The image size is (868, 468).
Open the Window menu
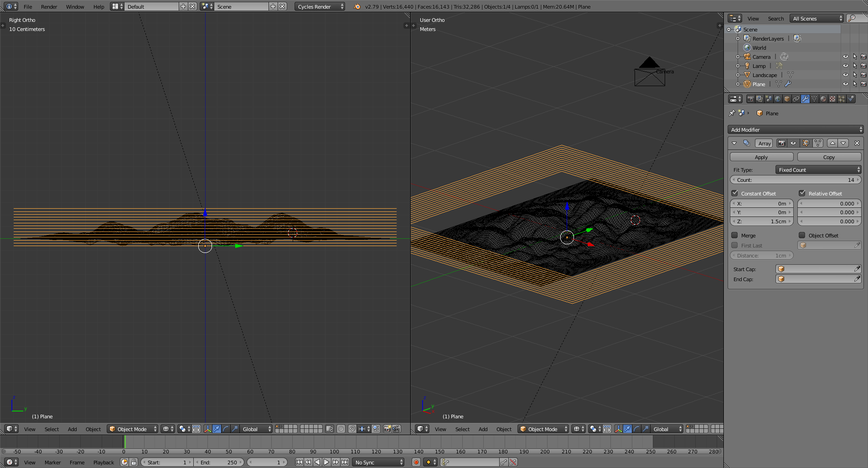[75, 6]
